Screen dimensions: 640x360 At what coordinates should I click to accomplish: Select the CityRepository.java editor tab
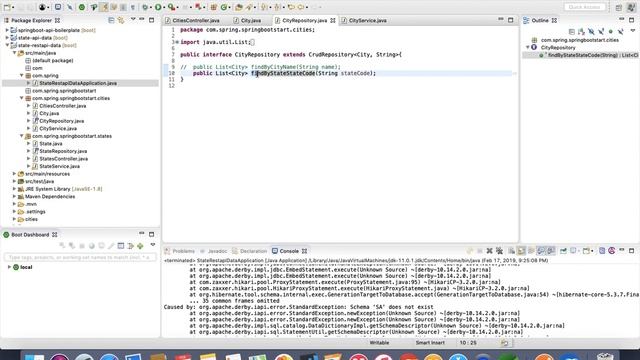304,20
